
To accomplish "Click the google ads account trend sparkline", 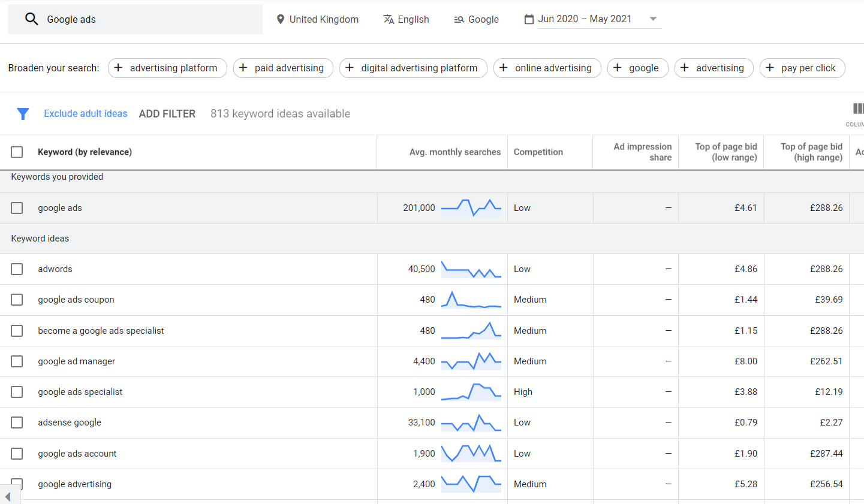I will tap(471, 454).
